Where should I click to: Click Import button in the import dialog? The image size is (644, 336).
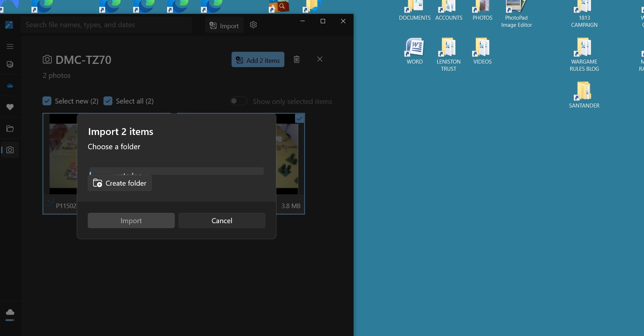pos(131,221)
